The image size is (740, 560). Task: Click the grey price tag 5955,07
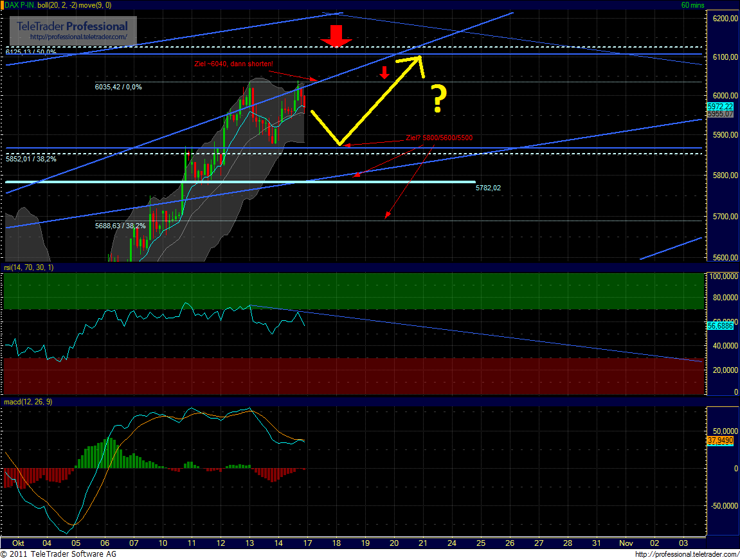[x=720, y=114]
